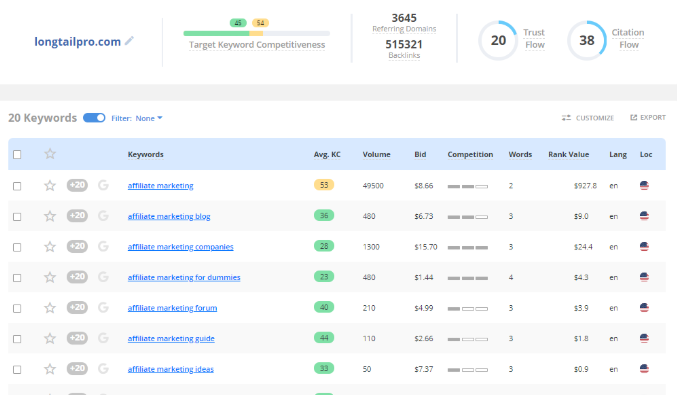This screenshot has height=395, width=677.
Task: Open the affiliate marketing blog link
Action: (x=169, y=216)
